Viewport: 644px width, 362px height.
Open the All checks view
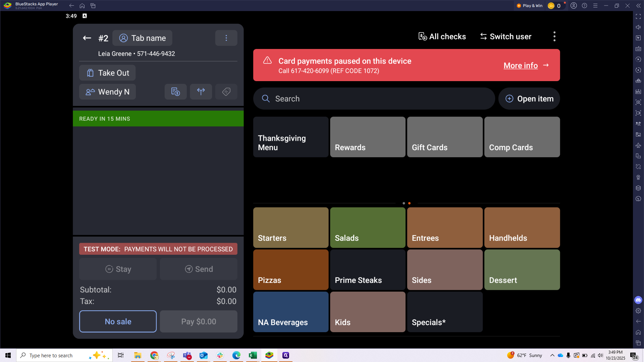442,37
